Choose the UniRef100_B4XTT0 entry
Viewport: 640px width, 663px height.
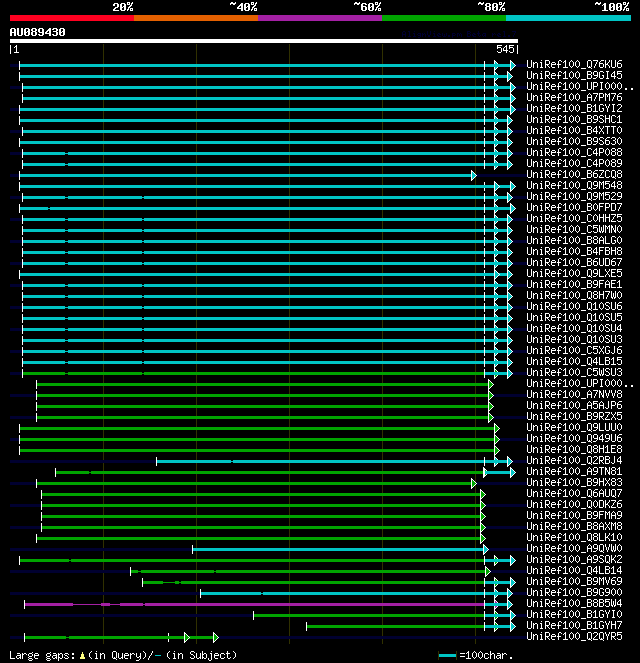(574, 130)
